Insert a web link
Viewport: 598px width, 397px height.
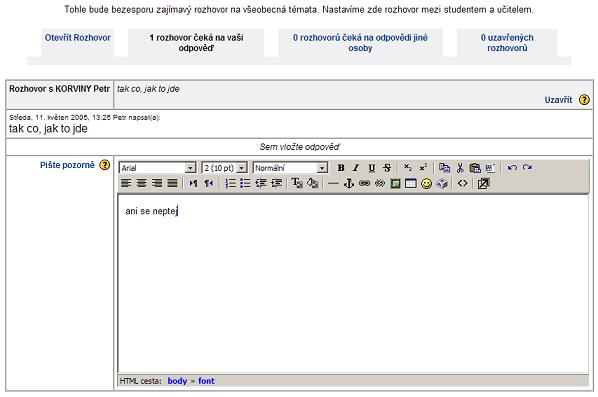[x=364, y=183]
